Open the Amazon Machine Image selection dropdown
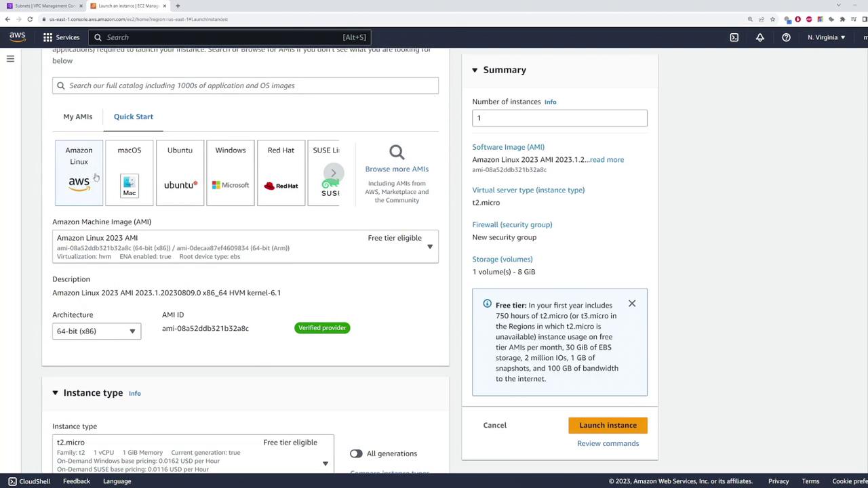 [245, 247]
